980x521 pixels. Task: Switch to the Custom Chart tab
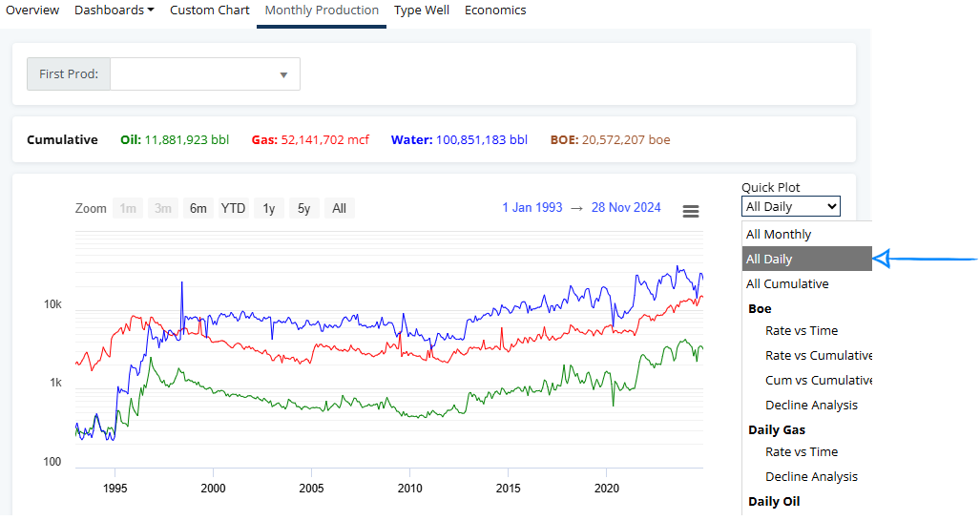click(209, 10)
